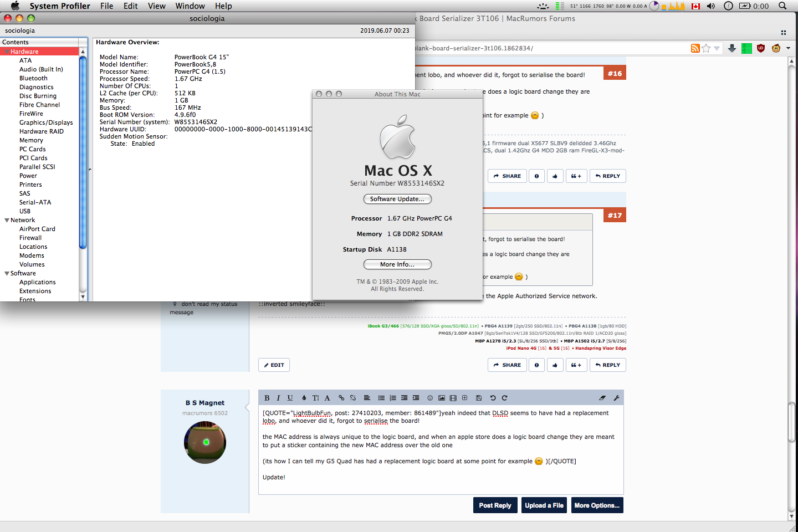The image size is (798, 532).
Task: Insert an ordered numbered list
Action: tap(393, 398)
